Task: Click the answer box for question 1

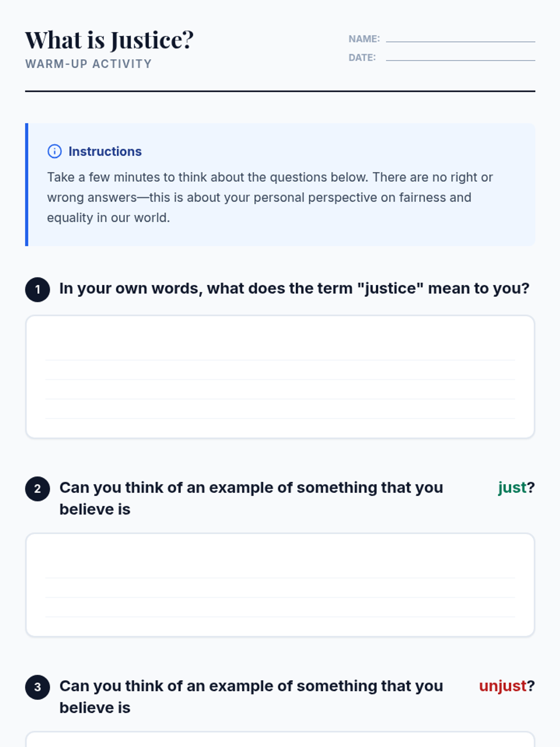Action: [x=280, y=377]
